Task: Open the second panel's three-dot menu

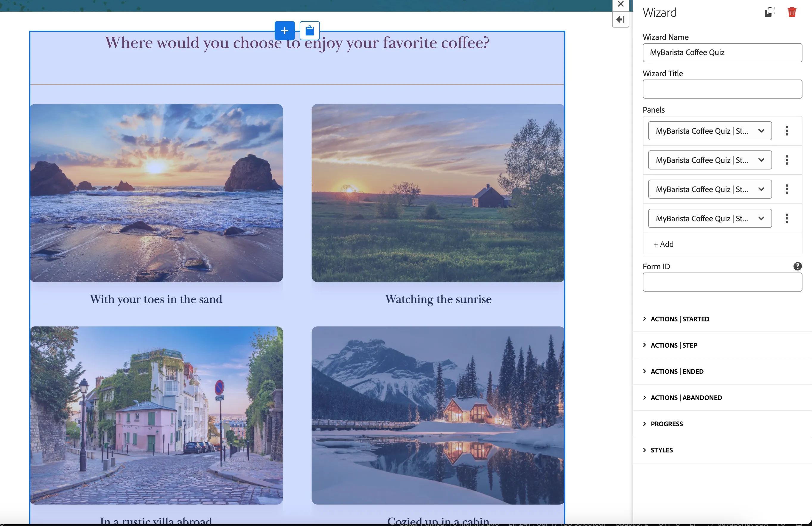Action: [x=787, y=160]
